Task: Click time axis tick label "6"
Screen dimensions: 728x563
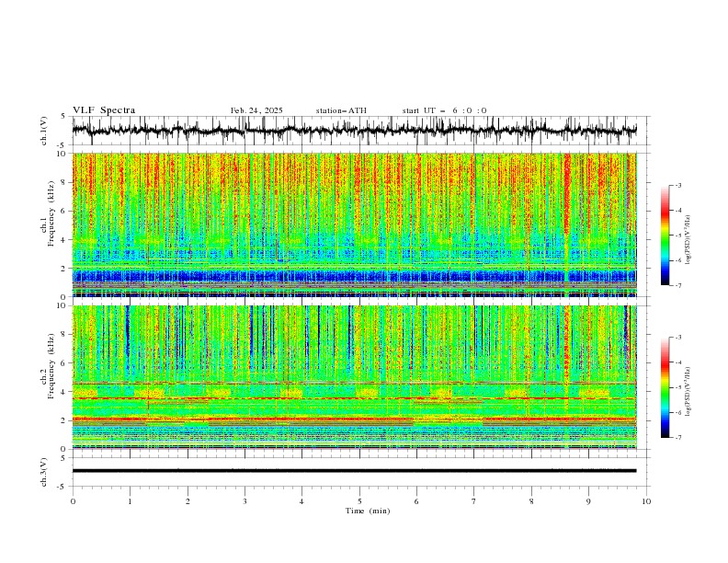Action: (x=416, y=501)
